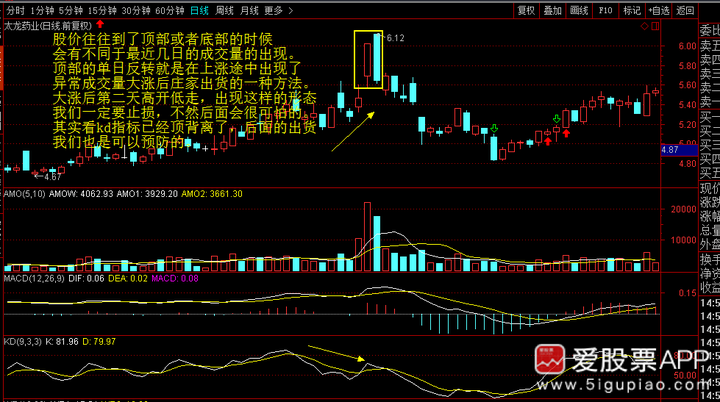720x402 pixels.
Task: Switch to the 周线 weekly tab
Action: tap(225, 11)
